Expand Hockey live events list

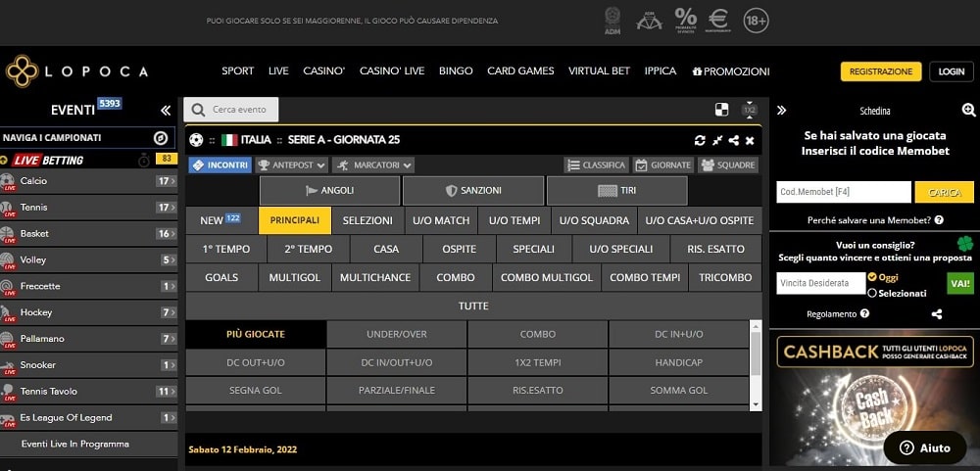pos(169,313)
